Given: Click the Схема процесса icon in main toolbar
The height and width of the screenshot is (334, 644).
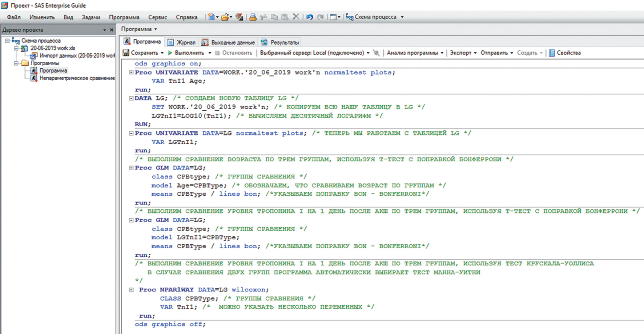Looking at the screenshot, I should tap(349, 17).
